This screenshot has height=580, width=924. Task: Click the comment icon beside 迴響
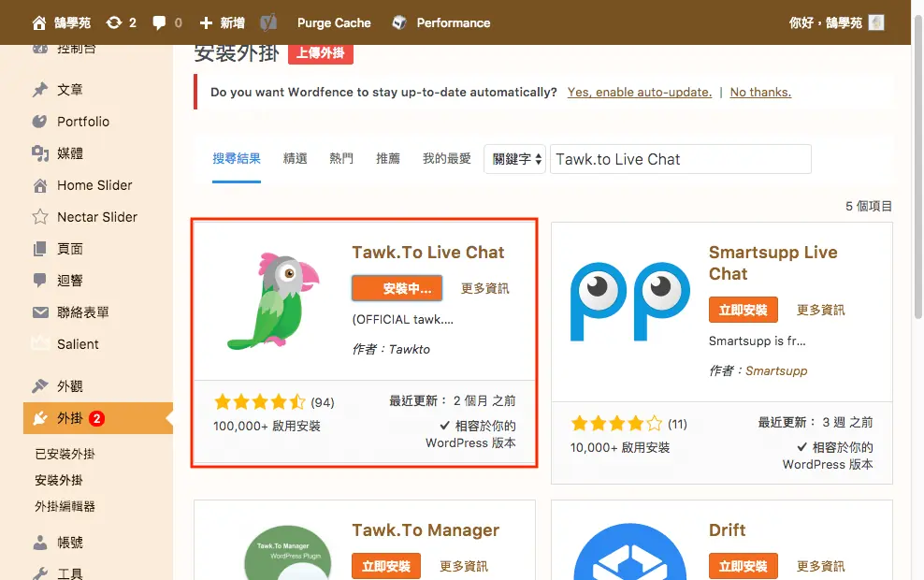point(40,281)
